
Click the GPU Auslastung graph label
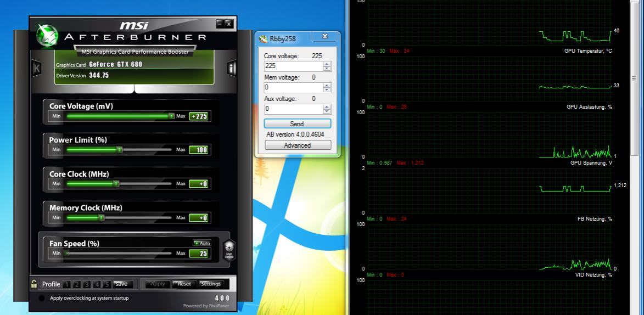click(589, 107)
